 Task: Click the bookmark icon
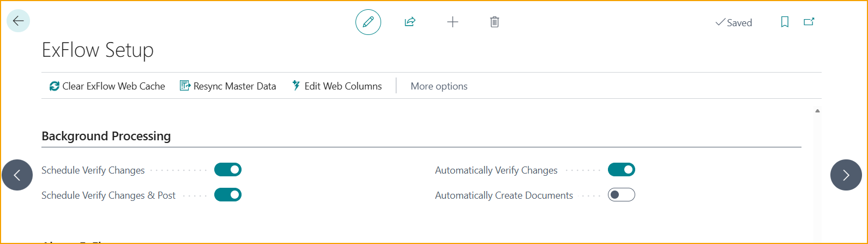[785, 22]
